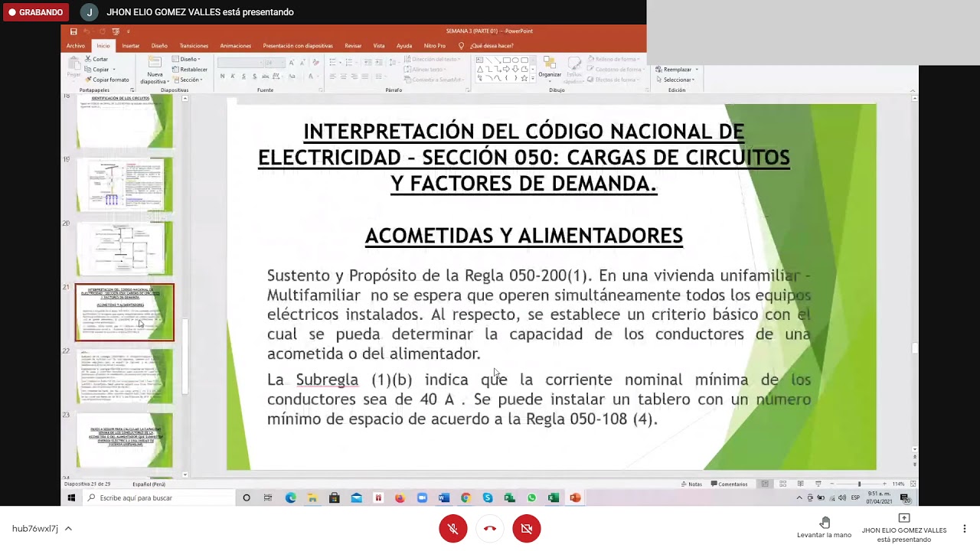Open the Archivo tab
This screenshot has width=980, height=551.
click(x=76, y=46)
